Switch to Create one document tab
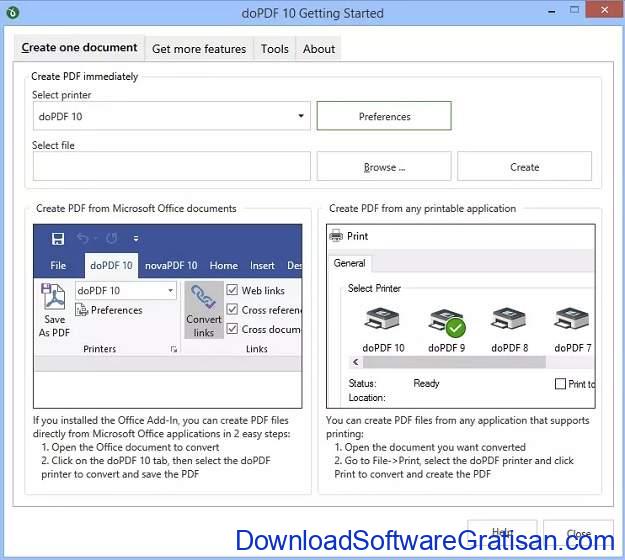 pos(79,47)
